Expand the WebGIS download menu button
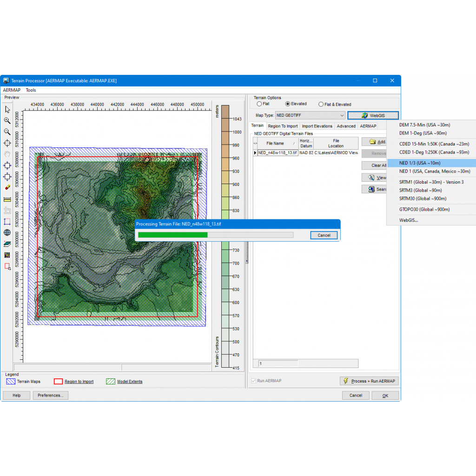The height and width of the screenshot is (476, 476). click(x=373, y=115)
